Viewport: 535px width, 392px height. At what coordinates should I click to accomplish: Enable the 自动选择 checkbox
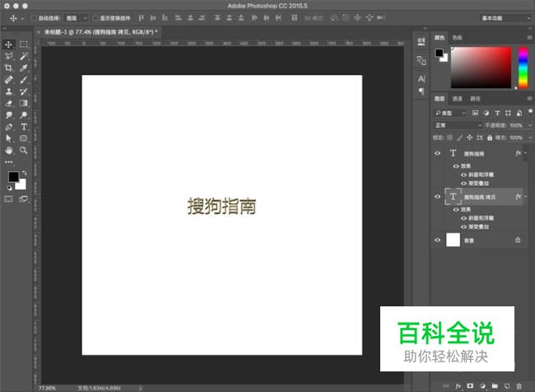point(34,17)
